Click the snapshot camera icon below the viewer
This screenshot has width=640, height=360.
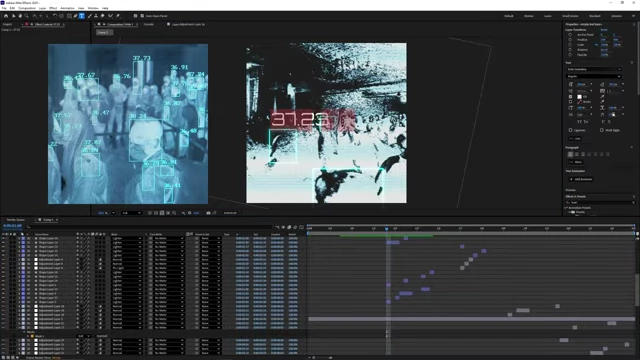click(x=208, y=213)
